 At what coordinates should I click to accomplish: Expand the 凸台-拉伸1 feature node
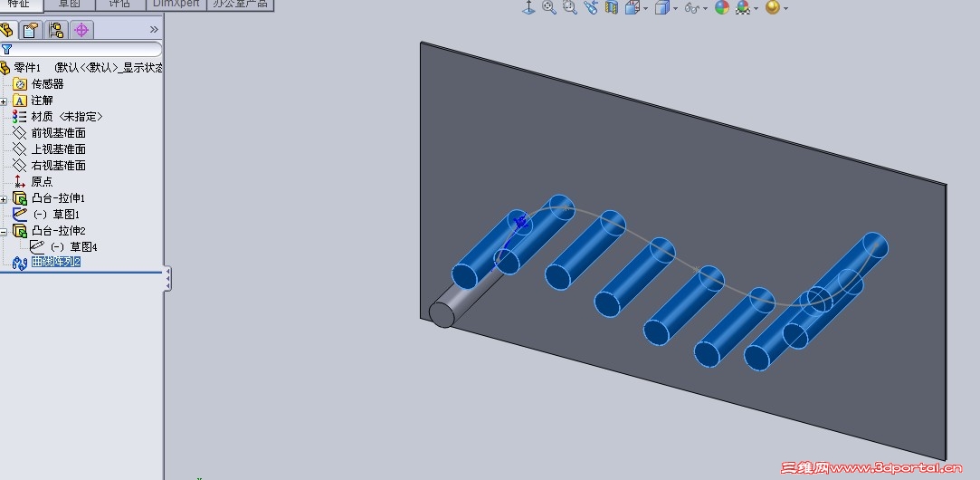click(x=4, y=198)
